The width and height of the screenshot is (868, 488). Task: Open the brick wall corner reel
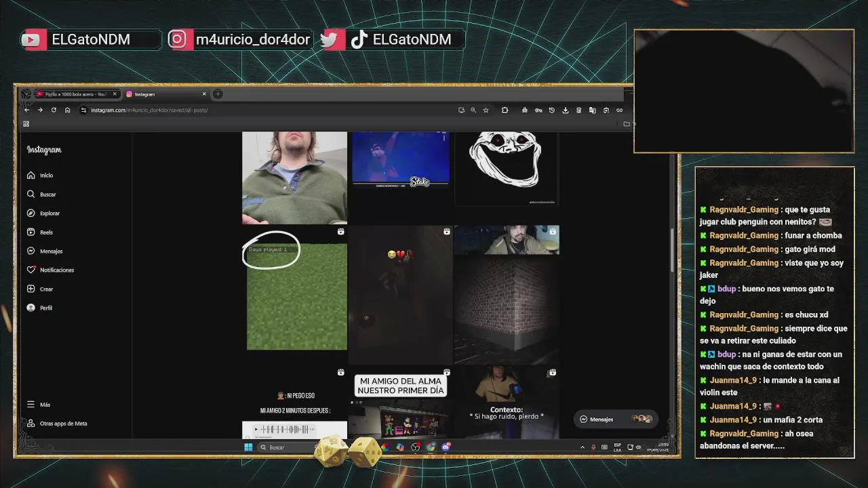click(507, 295)
